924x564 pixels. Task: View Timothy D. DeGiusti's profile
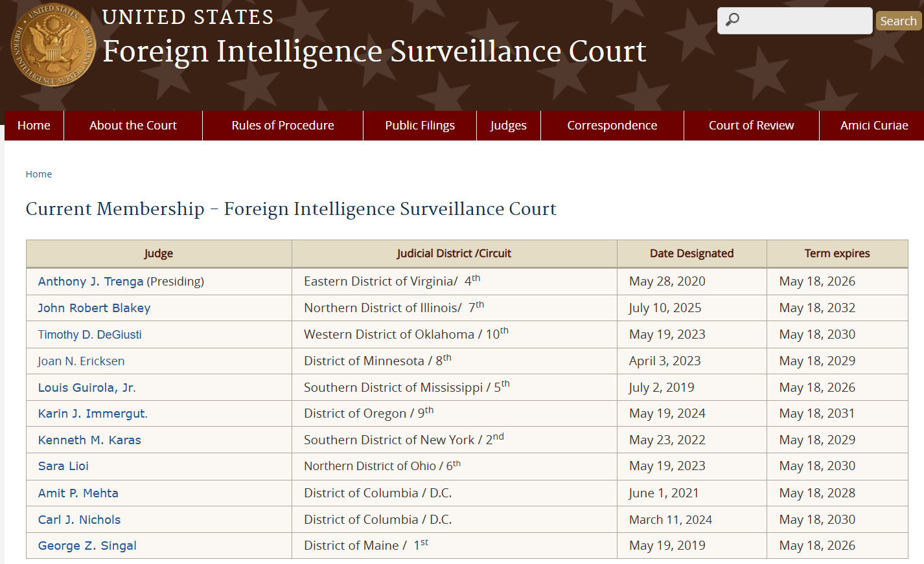pyautogui.click(x=89, y=335)
